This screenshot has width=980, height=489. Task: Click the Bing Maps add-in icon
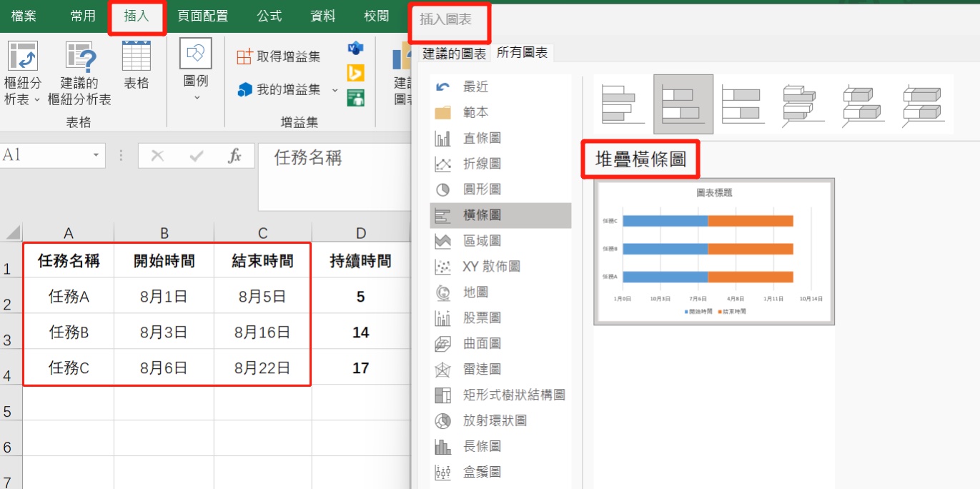click(355, 72)
